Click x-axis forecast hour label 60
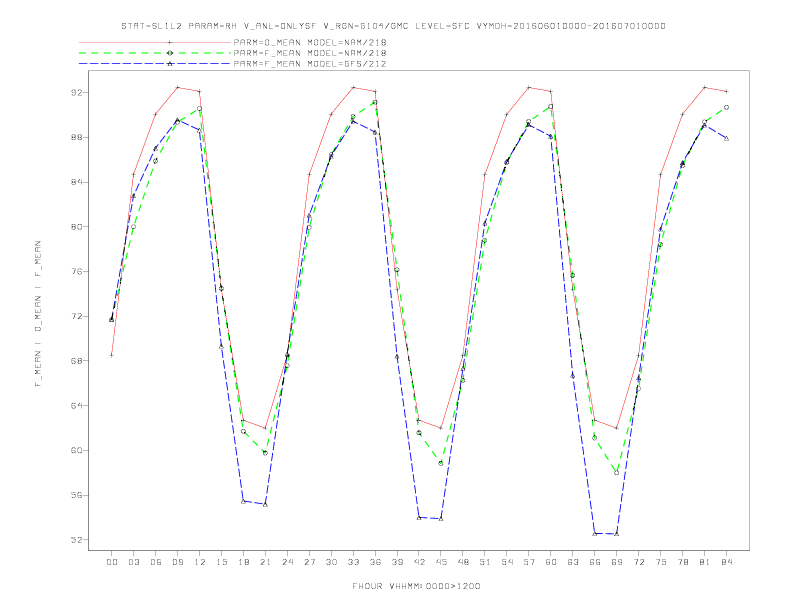The width and height of the screenshot is (792, 612). coord(551,562)
